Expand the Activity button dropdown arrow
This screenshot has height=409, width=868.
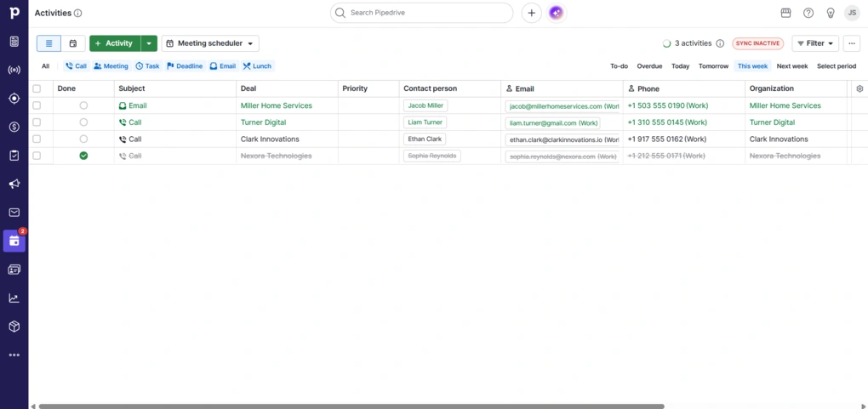[149, 43]
